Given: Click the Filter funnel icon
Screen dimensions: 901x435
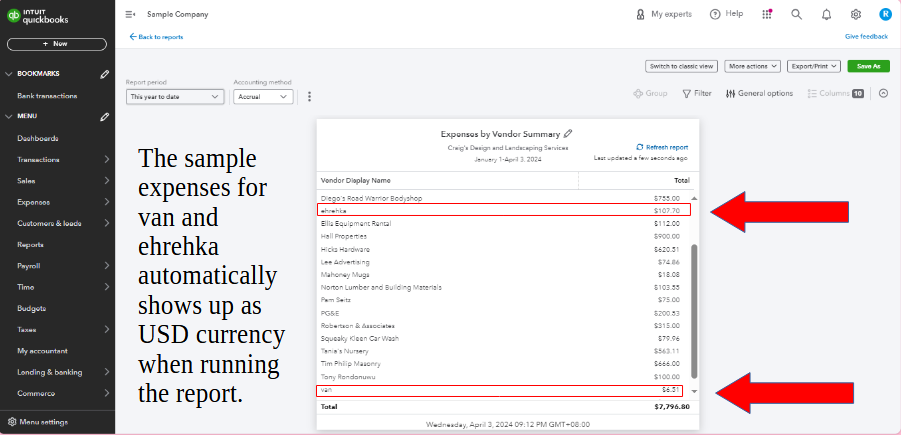Looking at the screenshot, I should pyautogui.click(x=686, y=94).
